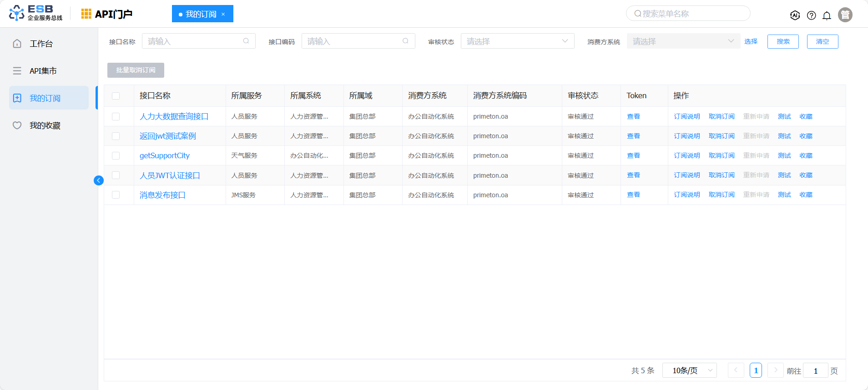Open the 人力大数据查询接口 link
Screen dimensions: 868x390
pos(174,116)
